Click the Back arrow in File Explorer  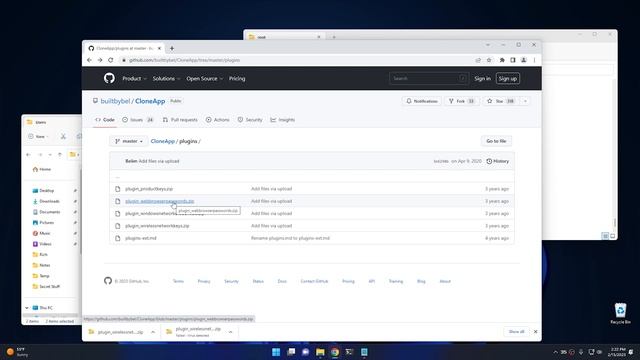pyautogui.click(x=28, y=155)
